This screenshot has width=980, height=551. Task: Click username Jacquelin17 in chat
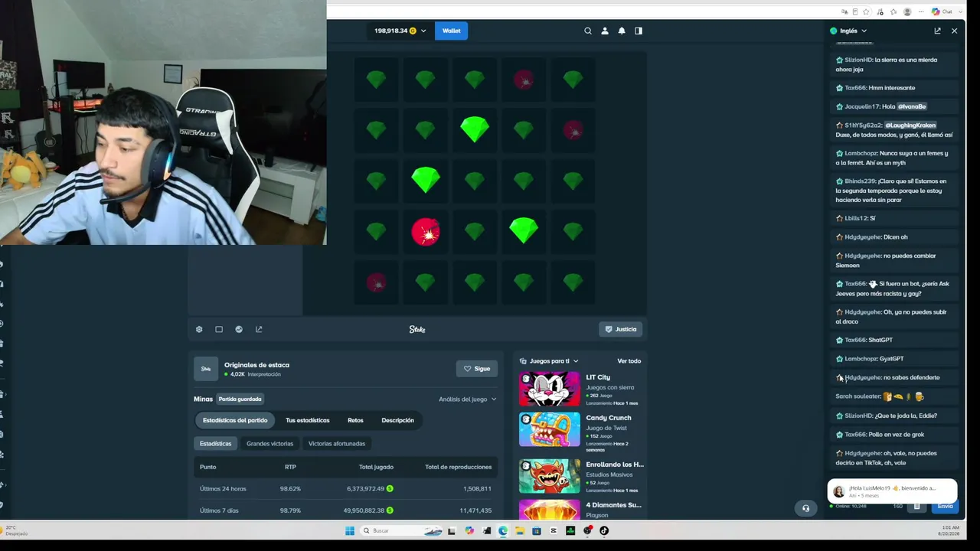[x=861, y=106]
